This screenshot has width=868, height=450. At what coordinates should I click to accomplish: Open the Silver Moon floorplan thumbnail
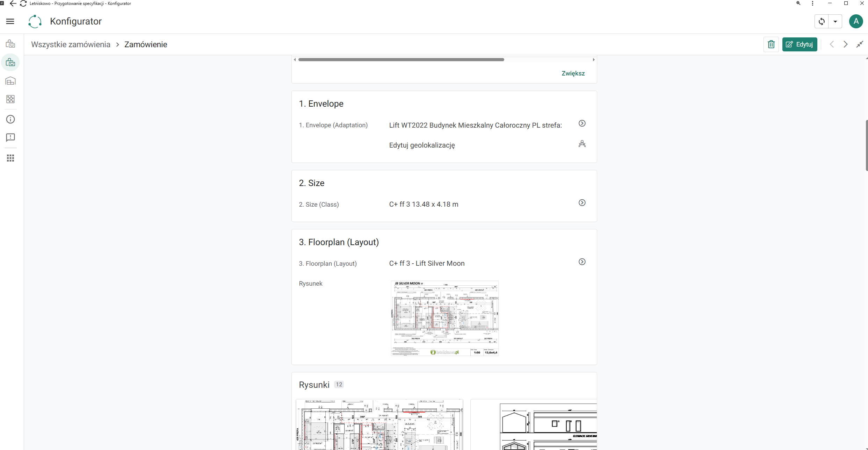(x=444, y=318)
